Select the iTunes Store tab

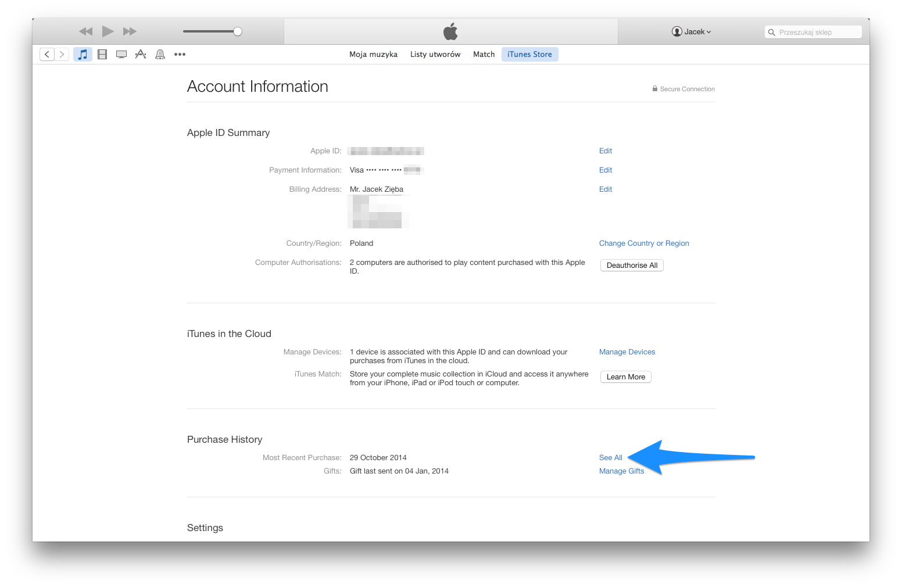(529, 54)
